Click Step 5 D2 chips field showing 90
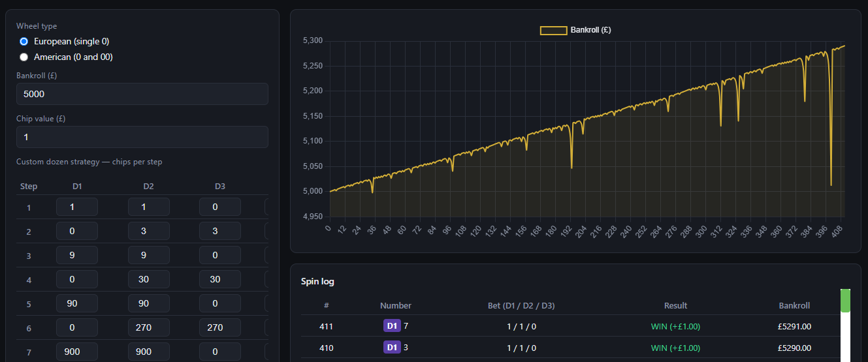This screenshot has width=868, height=362. click(149, 303)
